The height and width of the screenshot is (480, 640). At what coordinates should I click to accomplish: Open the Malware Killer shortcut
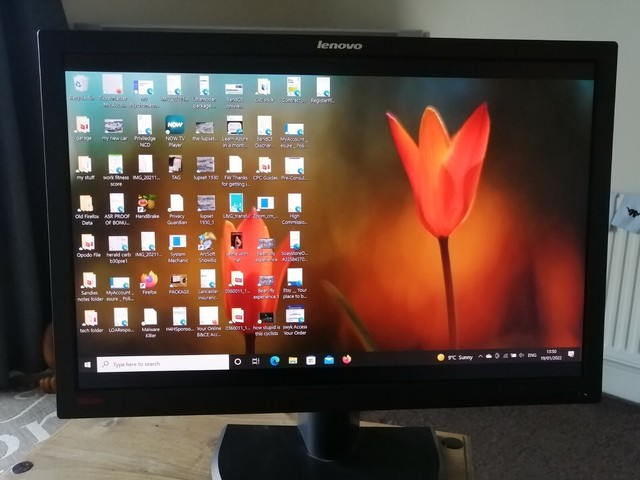point(150,322)
